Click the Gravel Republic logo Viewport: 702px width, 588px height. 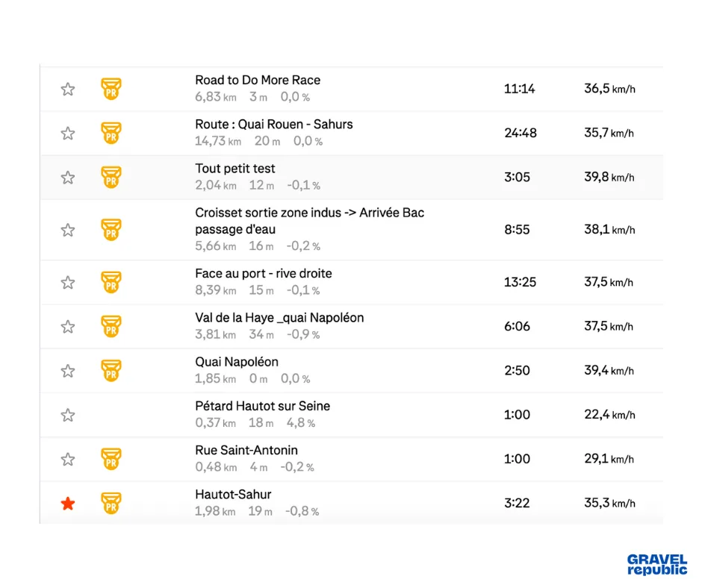pyautogui.click(x=657, y=564)
